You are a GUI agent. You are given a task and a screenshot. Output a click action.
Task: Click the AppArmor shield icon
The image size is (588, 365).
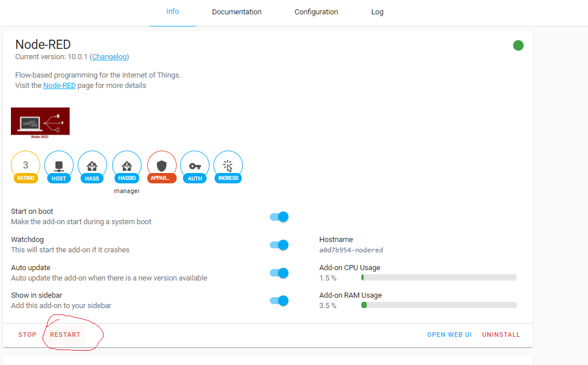[x=161, y=164]
